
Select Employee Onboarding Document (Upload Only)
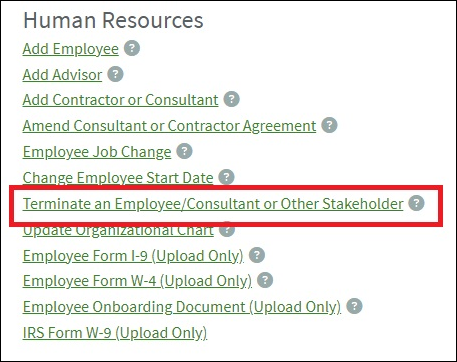point(182,307)
